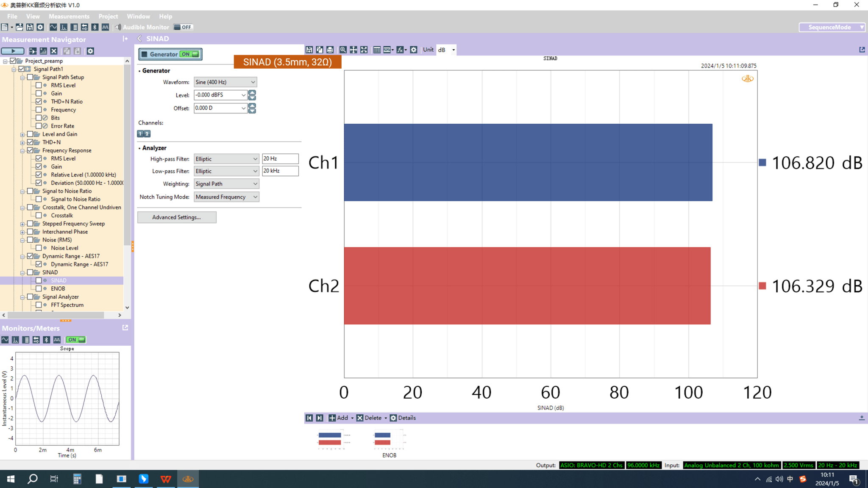Click the pan arrows icon above the graph

click(x=353, y=50)
